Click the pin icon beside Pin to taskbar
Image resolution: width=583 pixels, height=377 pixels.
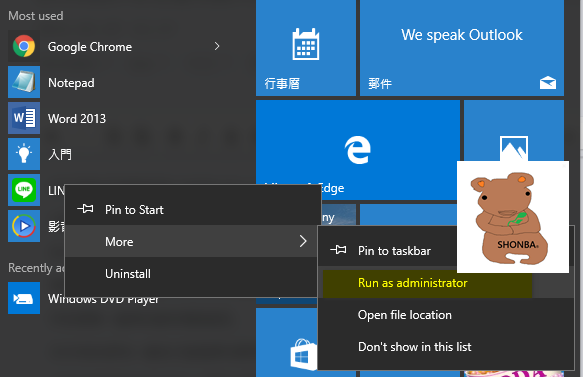(338, 250)
